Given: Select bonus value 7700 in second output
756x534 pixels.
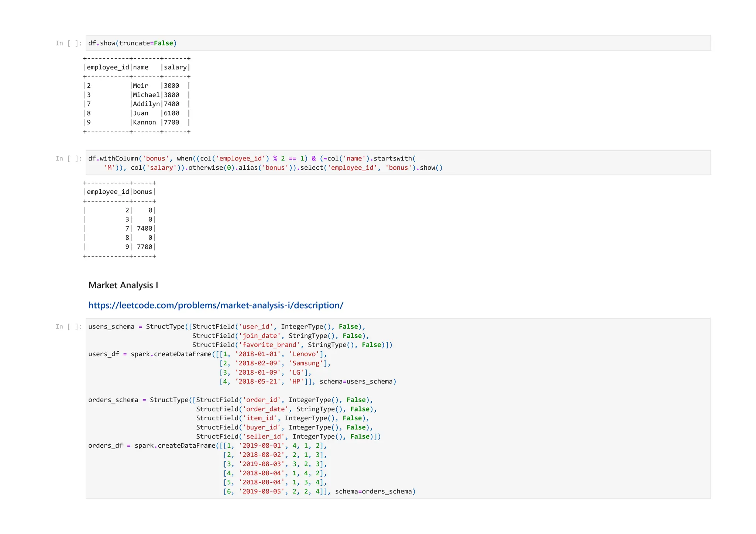Looking at the screenshot, I should (144, 247).
